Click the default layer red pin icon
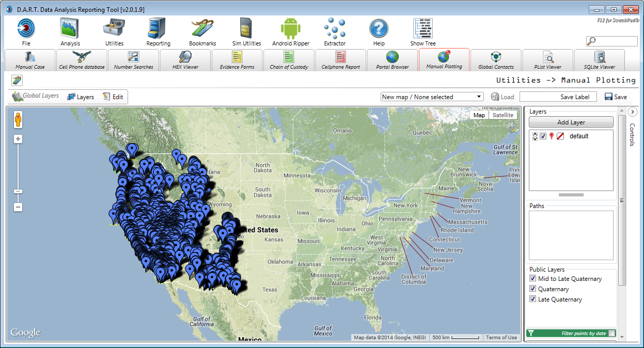The image size is (644, 348). (x=552, y=136)
